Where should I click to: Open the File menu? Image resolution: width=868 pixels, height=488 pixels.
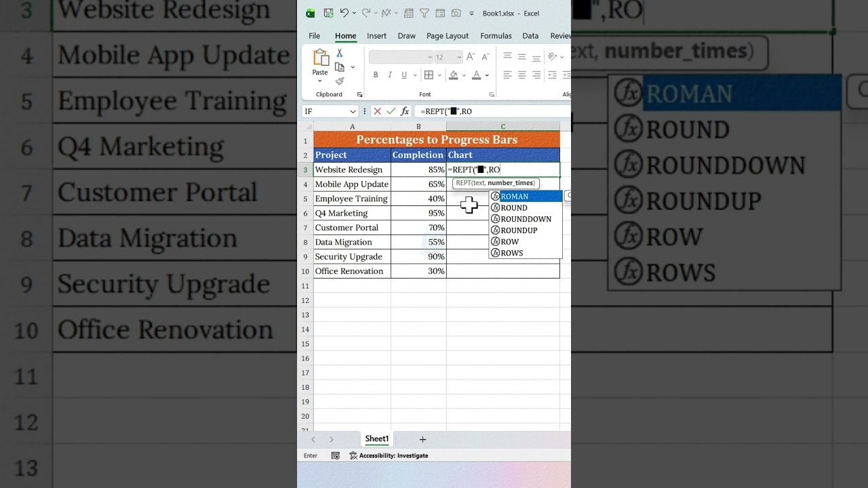[x=315, y=36]
